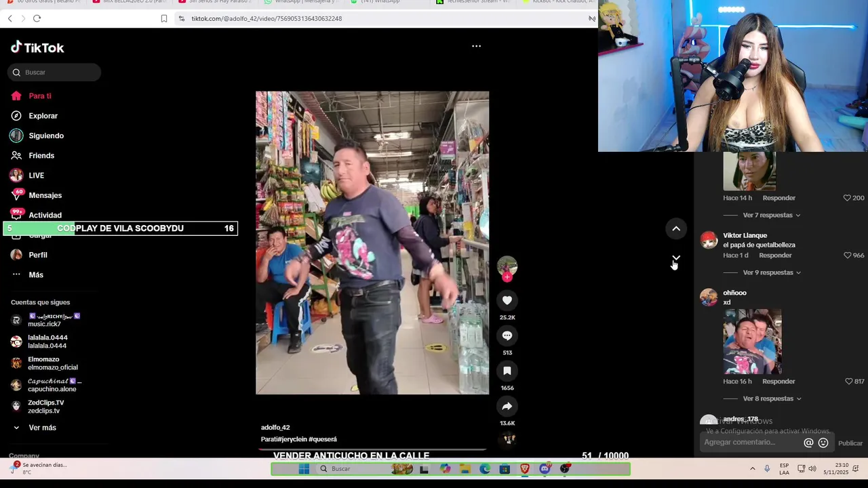
Task: Open followed account elmomazo_oficial
Action: (44, 363)
